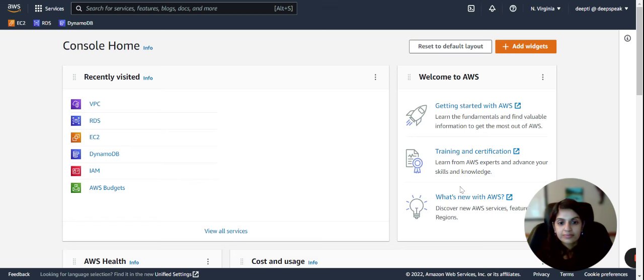Open EC2 favorites shortcut in top bar
Viewport: 644px width, 280px height.
click(17, 23)
